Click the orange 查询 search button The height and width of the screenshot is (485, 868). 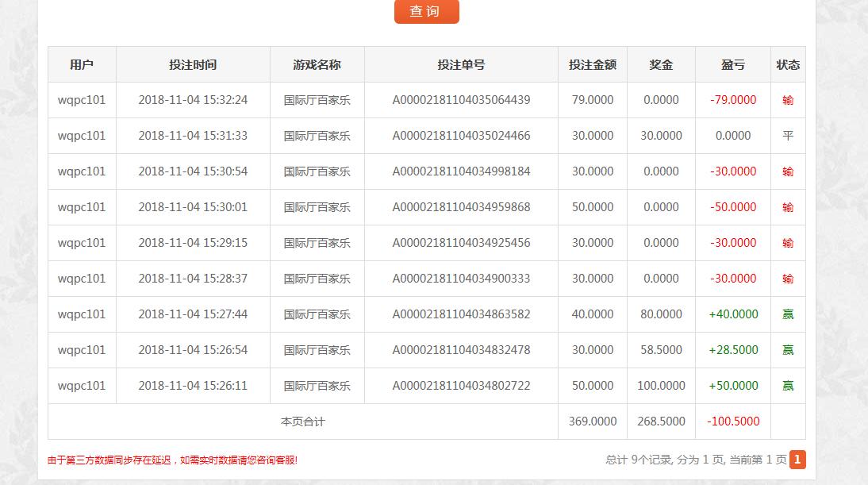pyautogui.click(x=426, y=11)
